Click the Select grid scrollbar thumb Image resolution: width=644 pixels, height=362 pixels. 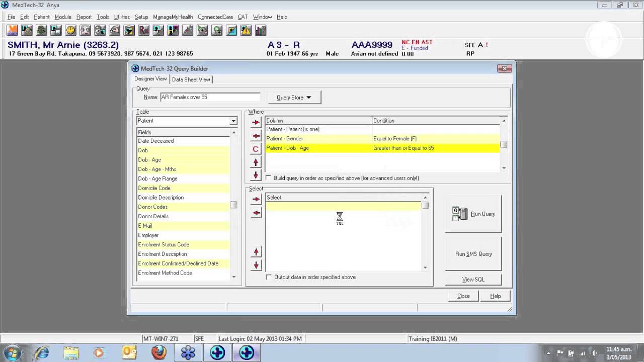tap(425, 205)
